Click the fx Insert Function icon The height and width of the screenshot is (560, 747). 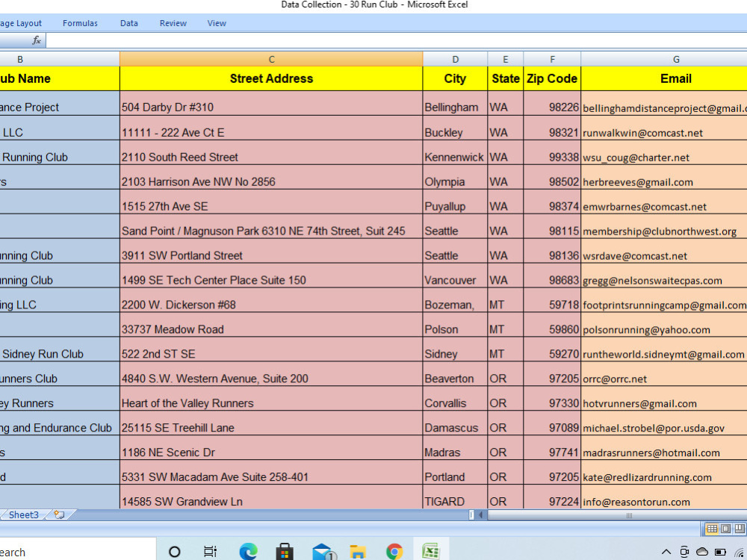(37, 40)
